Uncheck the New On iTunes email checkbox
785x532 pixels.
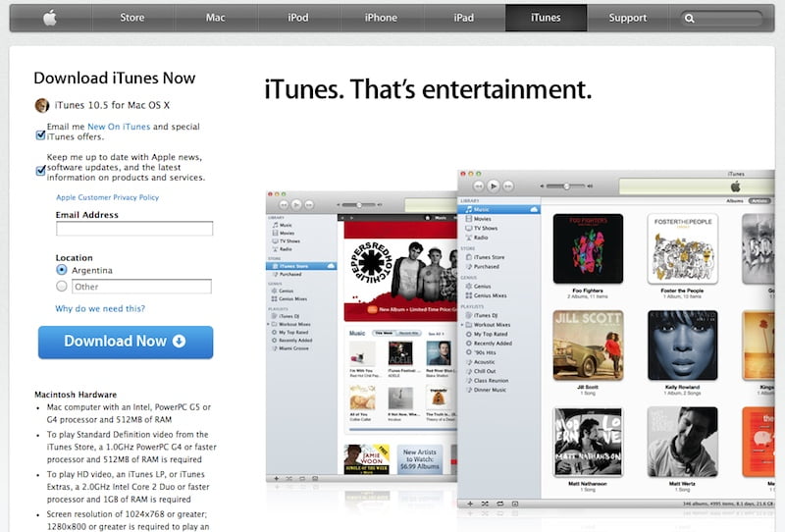pos(41,133)
